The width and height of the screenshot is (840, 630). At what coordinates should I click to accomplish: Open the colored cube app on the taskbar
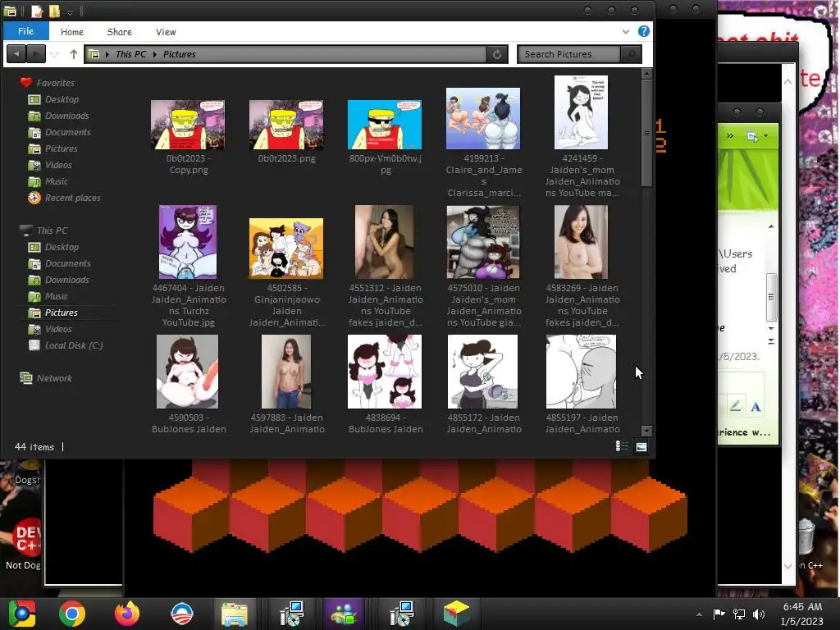(x=456, y=614)
